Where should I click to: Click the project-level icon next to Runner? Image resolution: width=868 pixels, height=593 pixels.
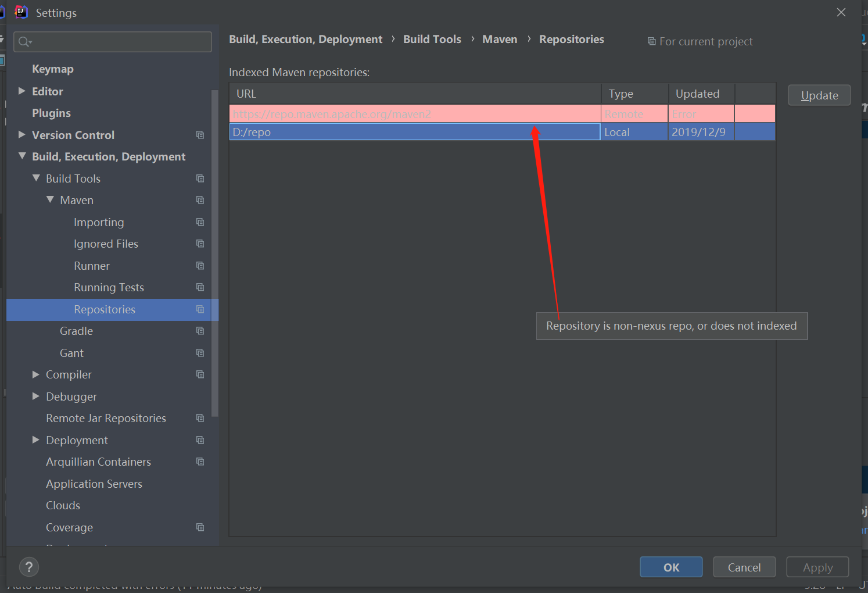pyautogui.click(x=200, y=266)
